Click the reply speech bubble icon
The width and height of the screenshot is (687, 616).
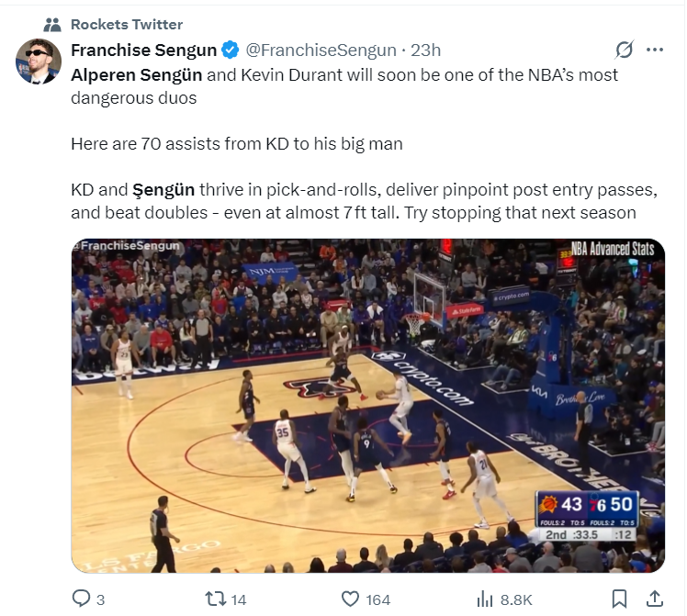click(81, 599)
